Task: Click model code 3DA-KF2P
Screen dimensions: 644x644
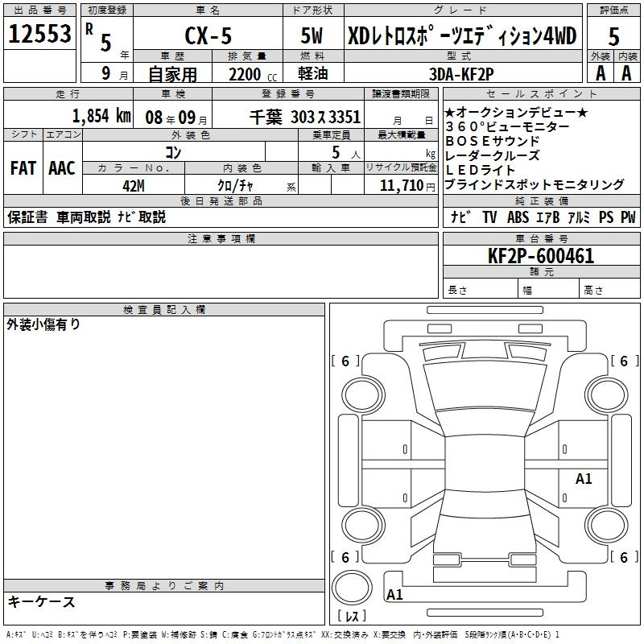Action: [x=461, y=74]
